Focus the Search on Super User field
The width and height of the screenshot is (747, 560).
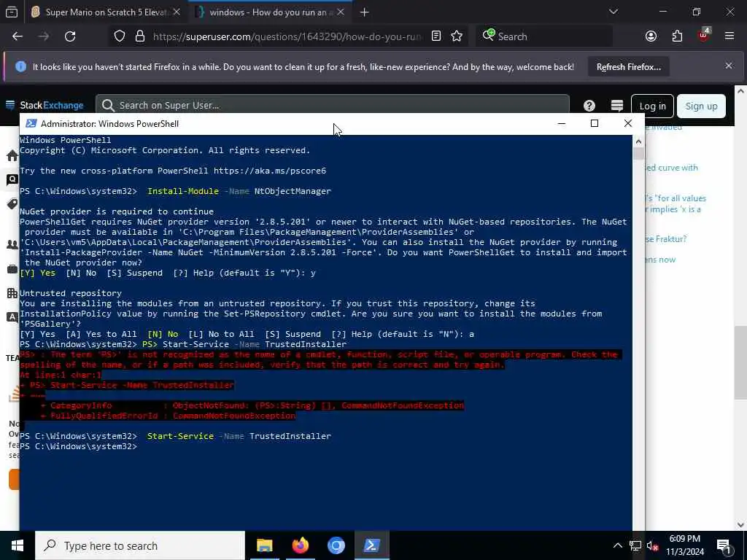pos(333,105)
